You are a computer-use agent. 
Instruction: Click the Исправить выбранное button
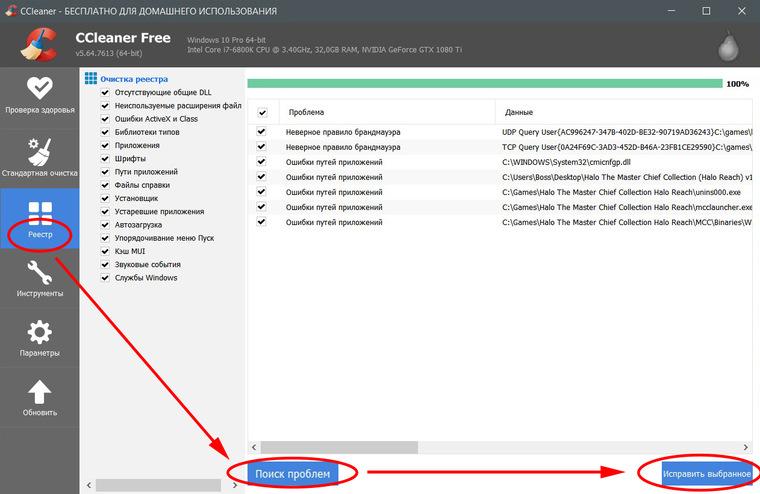(707, 474)
